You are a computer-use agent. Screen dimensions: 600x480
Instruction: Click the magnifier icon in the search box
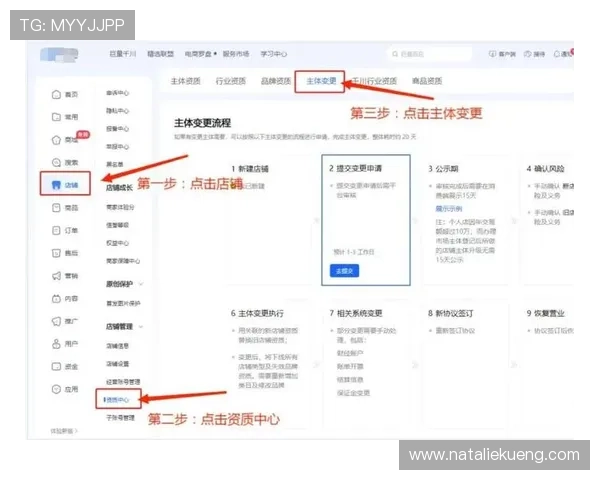[x=395, y=54]
